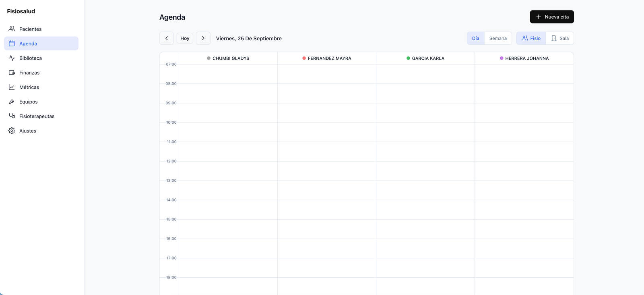Click the people icon on Fisio toggle
Viewport: 644px width, 295px height.
coord(525,38)
